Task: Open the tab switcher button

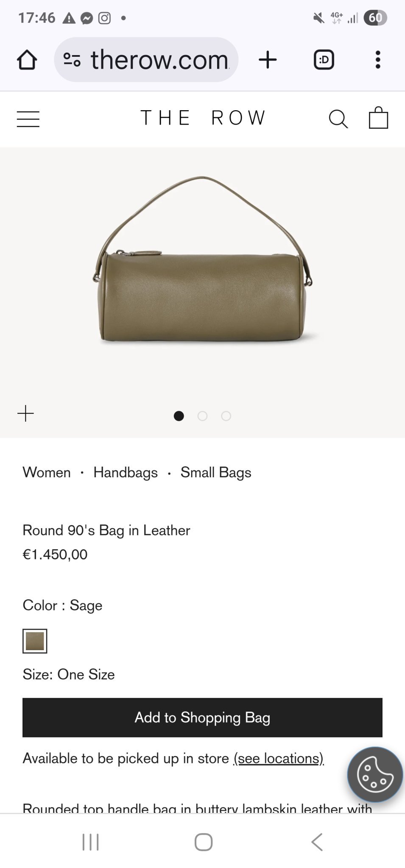Action: 324,60
